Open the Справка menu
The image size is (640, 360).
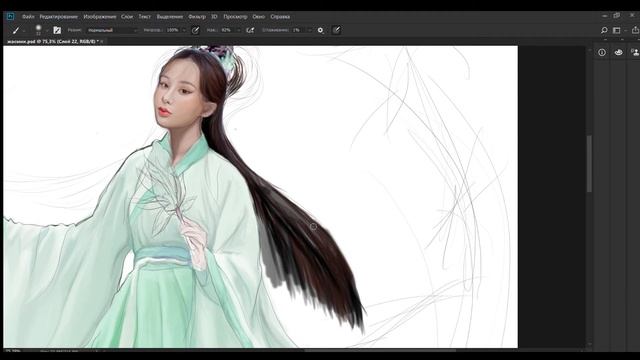point(280,17)
